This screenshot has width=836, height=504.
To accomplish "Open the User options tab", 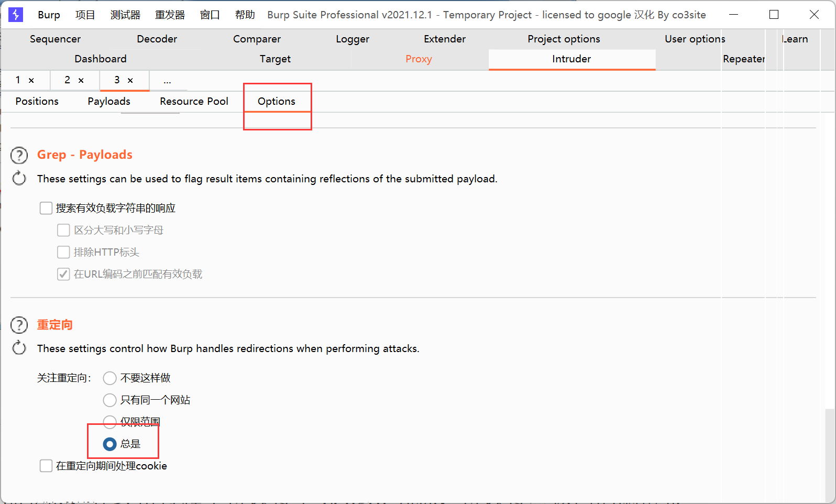I will click(695, 39).
